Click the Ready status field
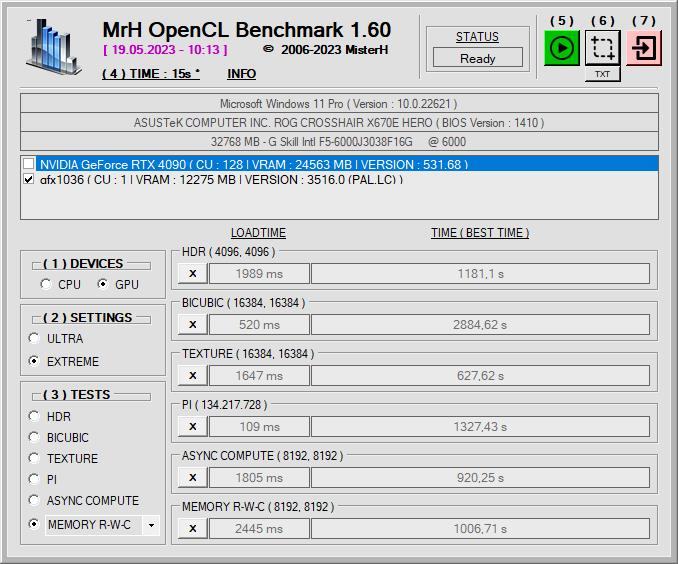Viewport: 678px width, 564px height. [478, 58]
